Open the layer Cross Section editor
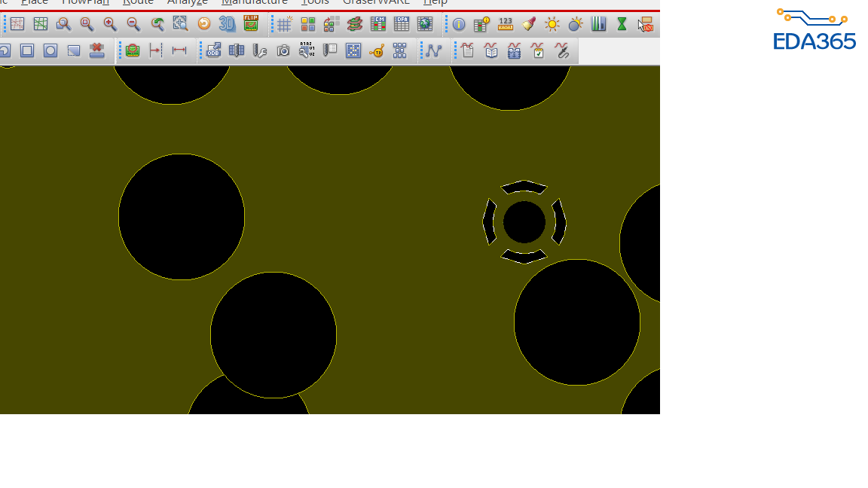Viewport: 868px width, 488px height. coord(354,24)
